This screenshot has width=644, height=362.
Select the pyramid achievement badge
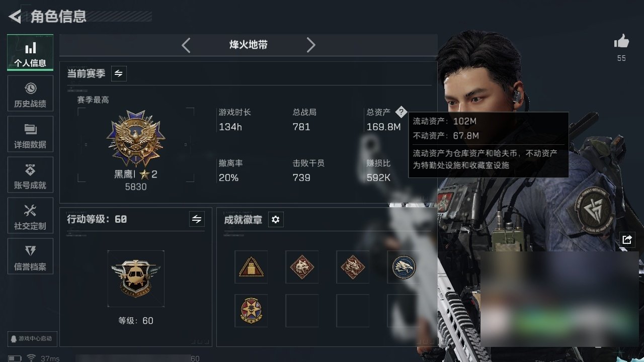[251, 267]
